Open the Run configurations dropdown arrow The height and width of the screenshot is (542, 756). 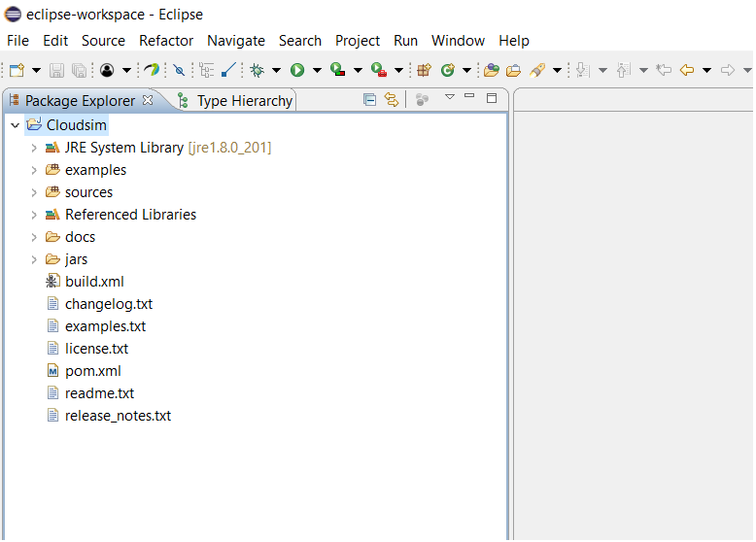click(x=317, y=70)
